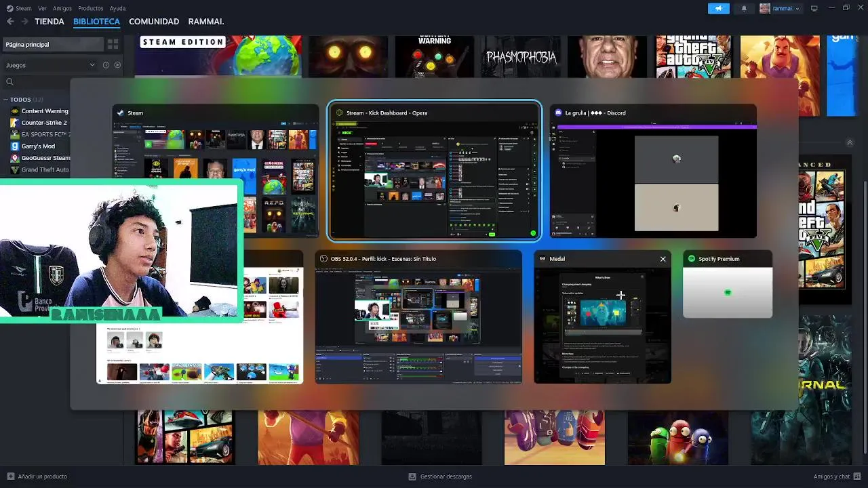Click the recent activity clock icon

coord(106,65)
